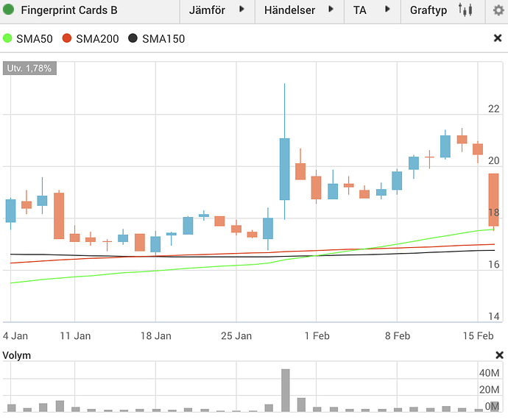Screen dimensions: 508x420
Task: Click the Utv. 1,78% performance badge
Action: pyautogui.click(x=29, y=68)
